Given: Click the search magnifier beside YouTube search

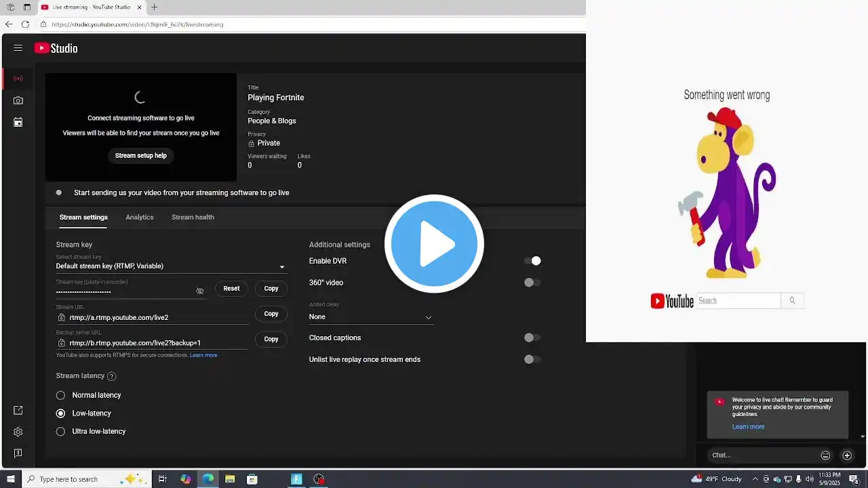Looking at the screenshot, I should click(x=792, y=300).
